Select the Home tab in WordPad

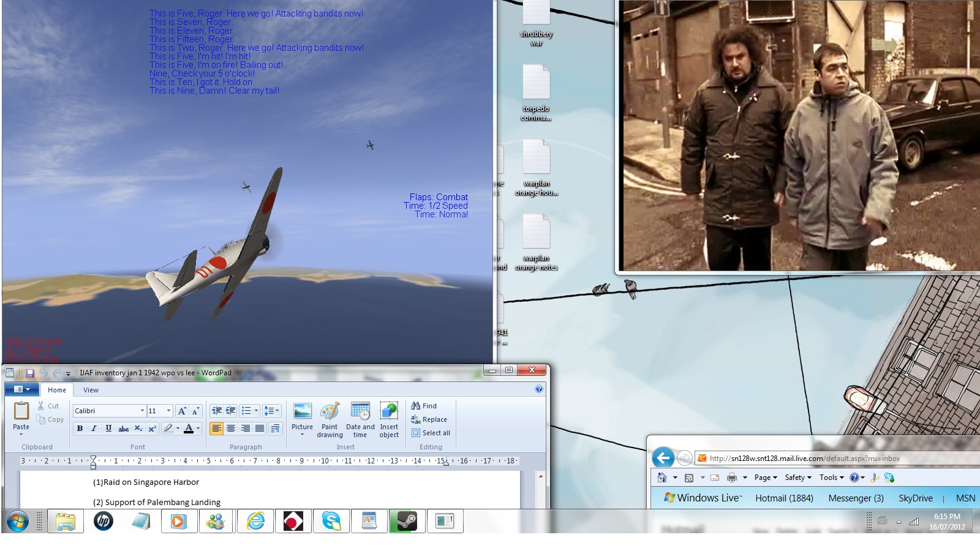pos(57,390)
